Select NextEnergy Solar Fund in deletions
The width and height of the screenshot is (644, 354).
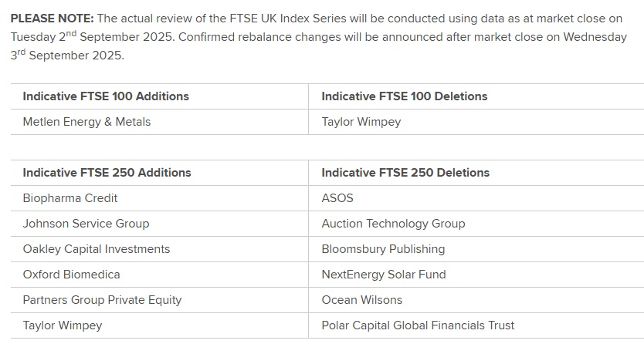coord(384,275)
